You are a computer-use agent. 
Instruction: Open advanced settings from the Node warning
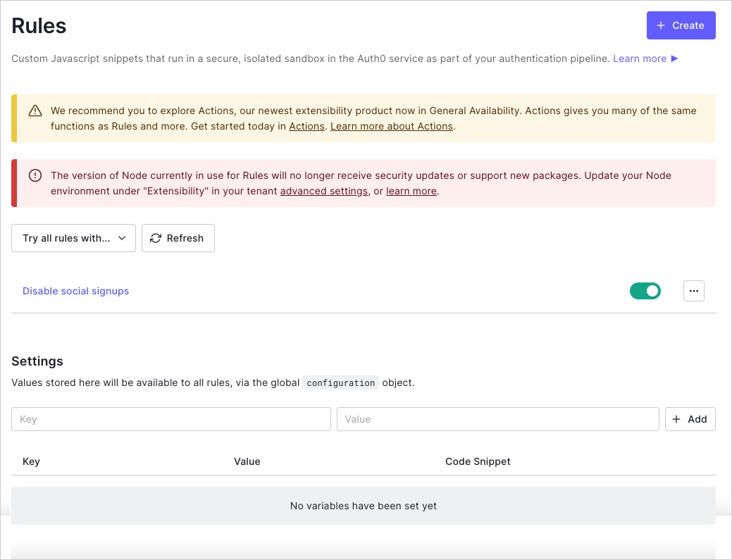point(323,191)
